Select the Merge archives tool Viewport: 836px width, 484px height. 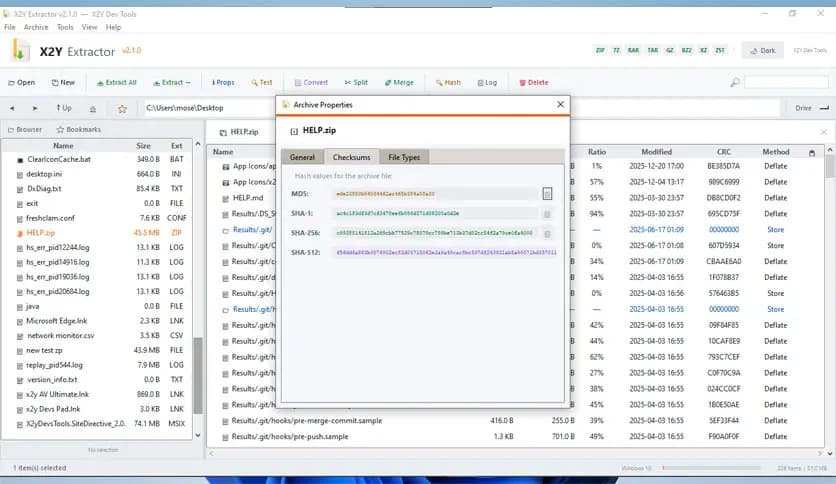[399, 83]
